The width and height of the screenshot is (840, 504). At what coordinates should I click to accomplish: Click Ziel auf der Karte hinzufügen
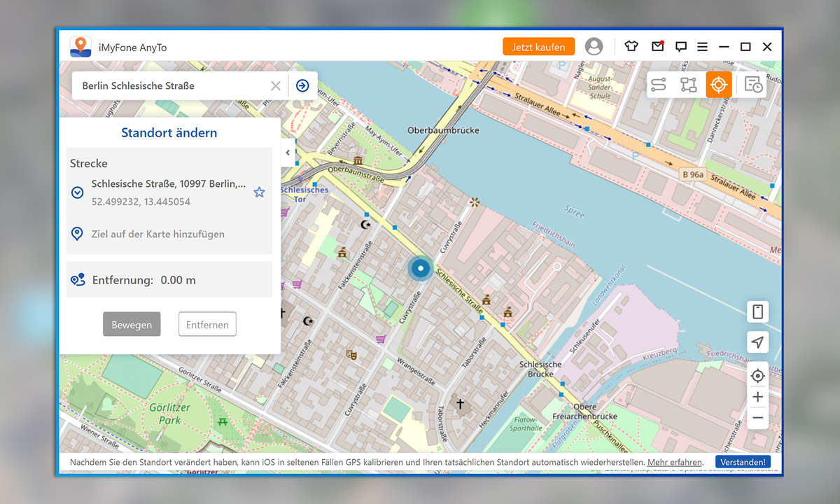tap(157, 234)
